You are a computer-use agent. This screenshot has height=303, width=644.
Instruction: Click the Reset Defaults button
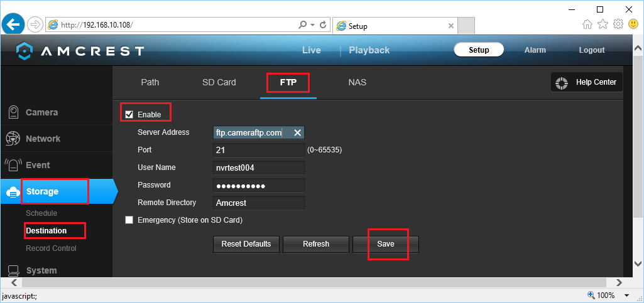click(x=246, y=244)
